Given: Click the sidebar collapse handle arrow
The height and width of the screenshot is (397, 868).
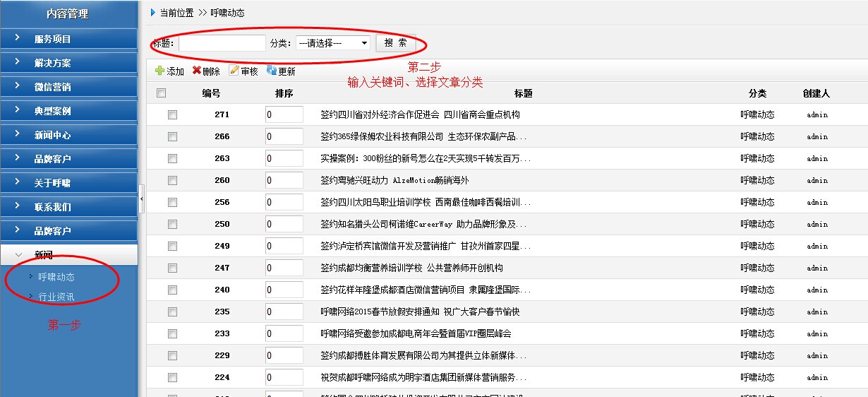Looking at the screenshot, I should coord(142,199).
